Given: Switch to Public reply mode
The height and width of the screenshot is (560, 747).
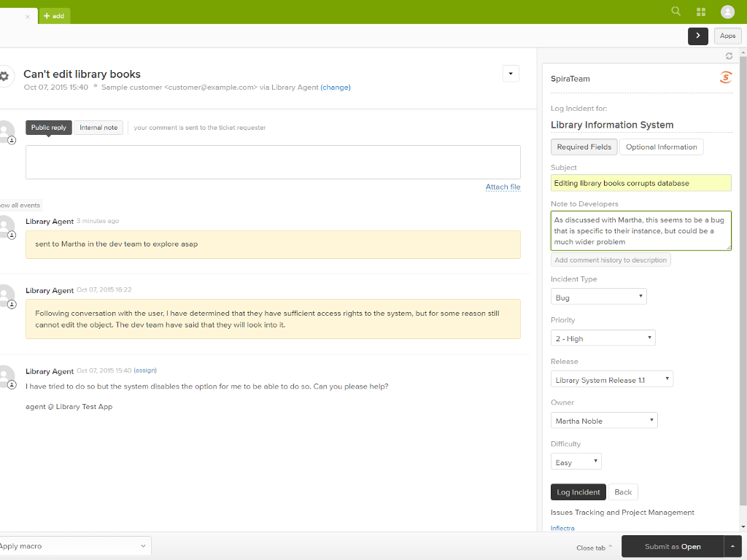Looking at the screenshot, I should 49,128.
